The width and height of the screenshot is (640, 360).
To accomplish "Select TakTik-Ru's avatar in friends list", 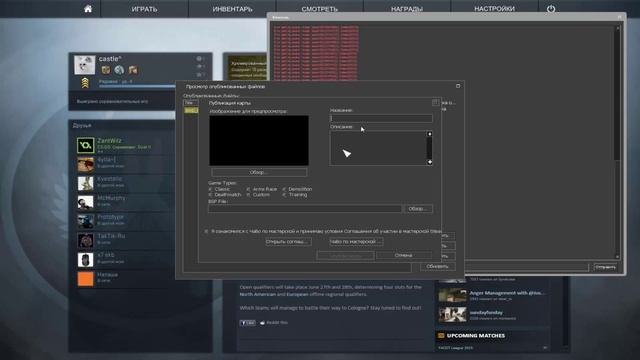I will click(x=86, y=240).
